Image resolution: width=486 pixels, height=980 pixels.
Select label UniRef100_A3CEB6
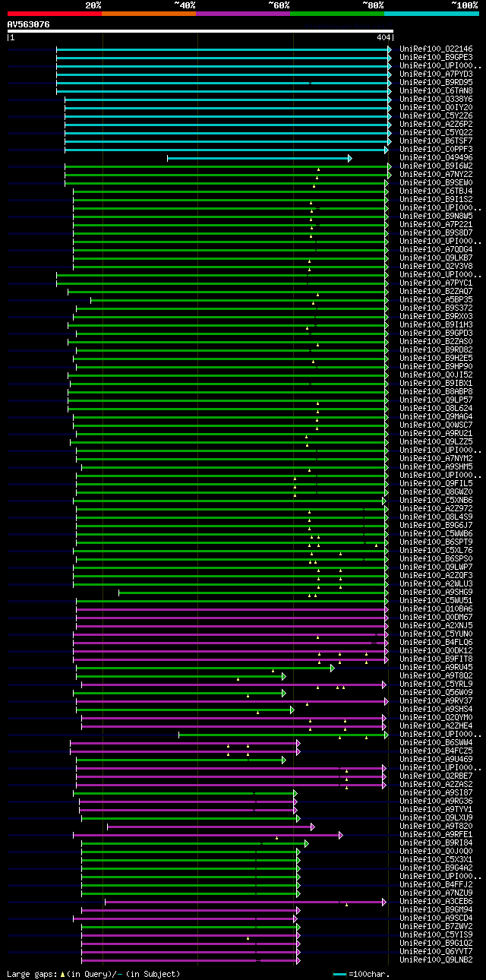click(436, 901)
